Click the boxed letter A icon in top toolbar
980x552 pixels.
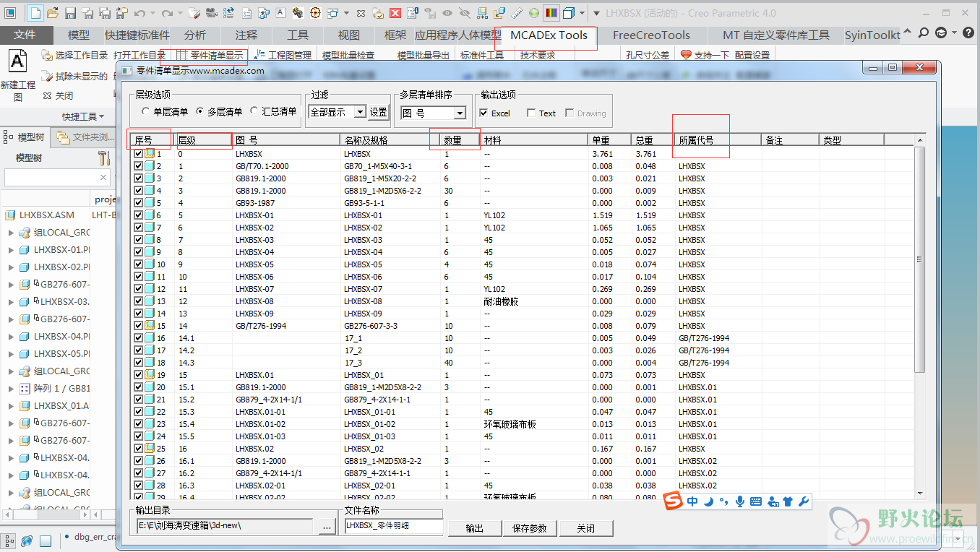pyautogui.click(x=280, y=13)
